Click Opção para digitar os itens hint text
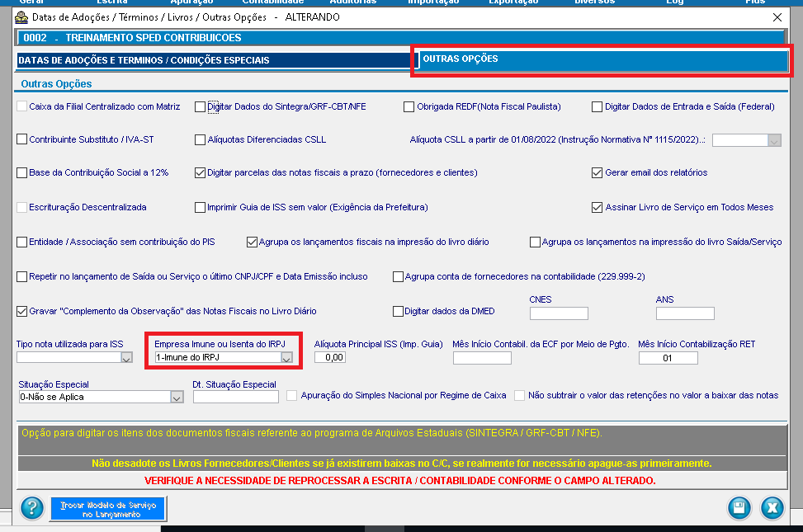The width and height of the screenshot is (803, 532). (x=312, y=433)
